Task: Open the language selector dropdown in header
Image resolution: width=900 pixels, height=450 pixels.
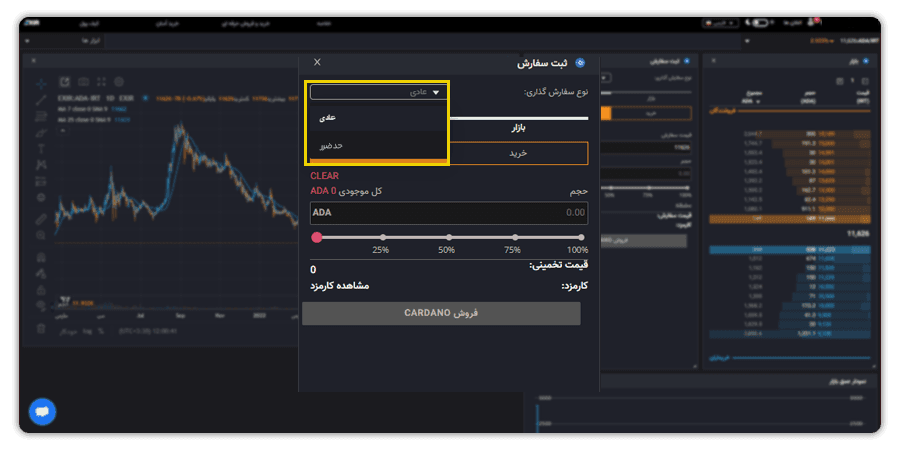Action: coord(721,23)
